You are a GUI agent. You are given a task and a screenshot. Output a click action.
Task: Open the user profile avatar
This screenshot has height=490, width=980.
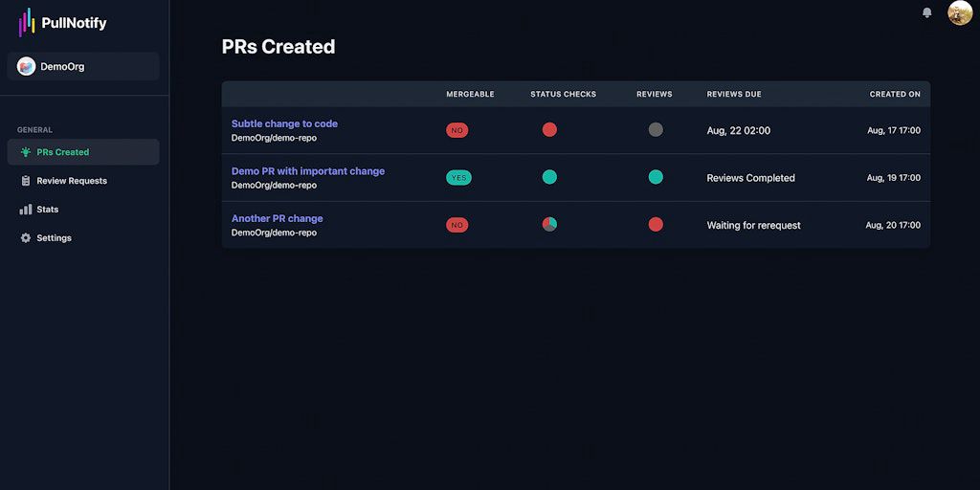coord(959,12)
